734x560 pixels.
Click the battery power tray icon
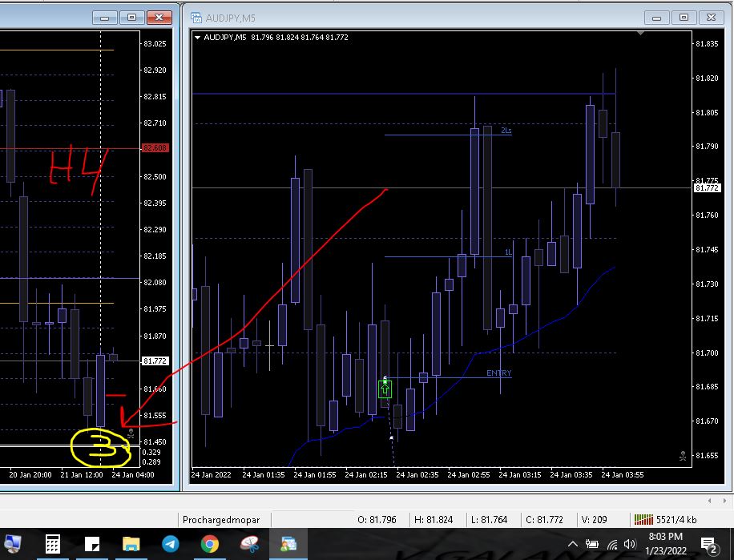(x=592, y=544)
